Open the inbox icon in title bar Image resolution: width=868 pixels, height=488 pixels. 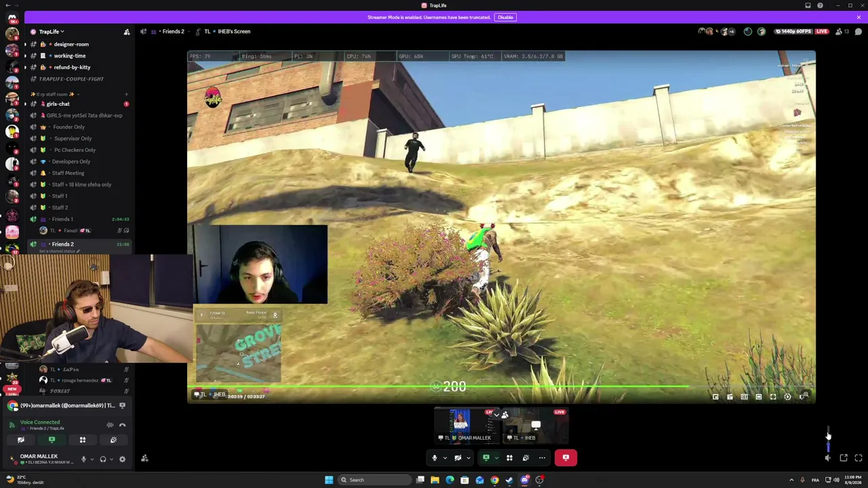click(x=808, y=5)
